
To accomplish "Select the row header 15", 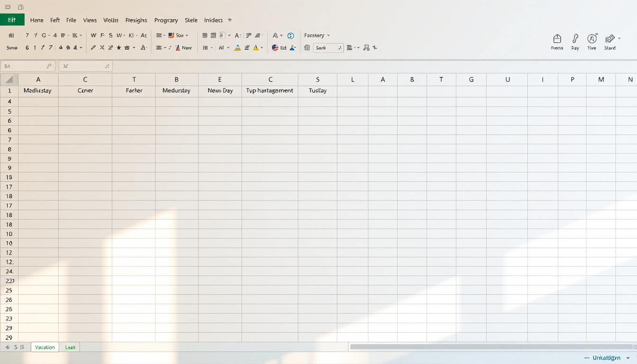I will coord(9,177).
